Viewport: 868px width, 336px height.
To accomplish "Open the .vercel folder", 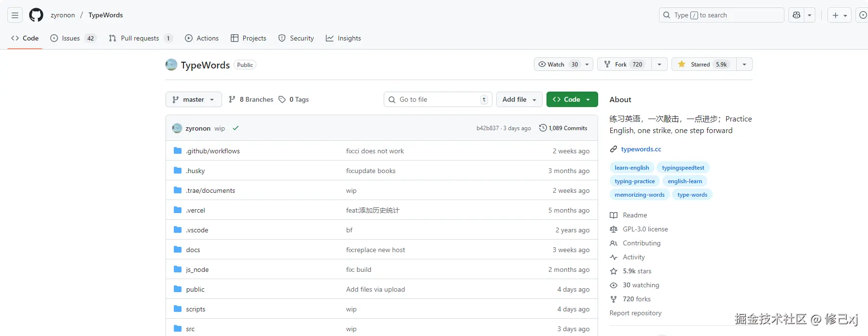I will [x=196, y=210].
